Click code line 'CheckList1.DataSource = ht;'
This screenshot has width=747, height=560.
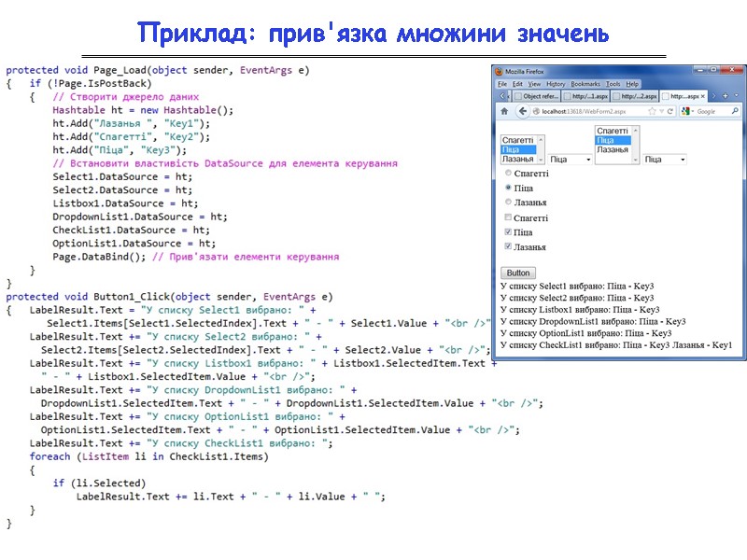pos(131,230)
